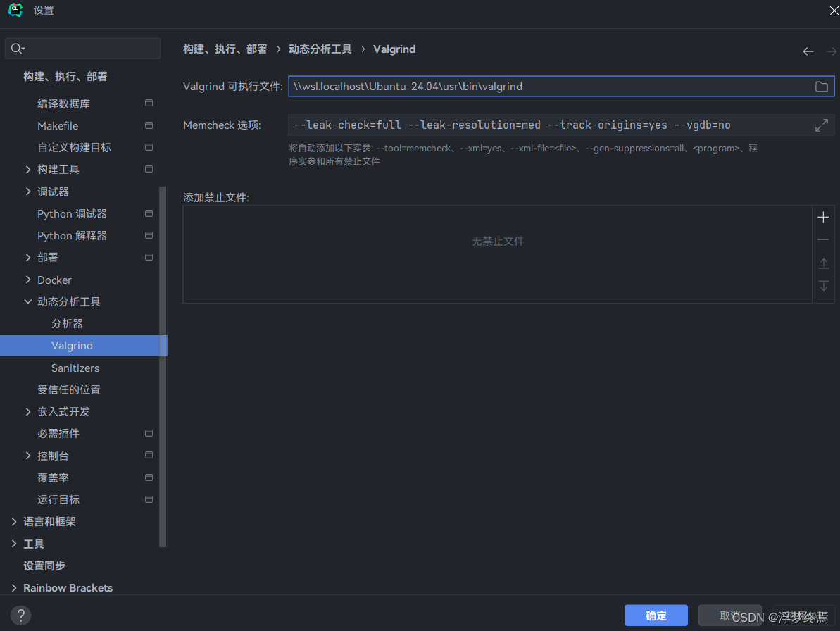Click project-level icon next to Makefile

[x=149, y=125]
